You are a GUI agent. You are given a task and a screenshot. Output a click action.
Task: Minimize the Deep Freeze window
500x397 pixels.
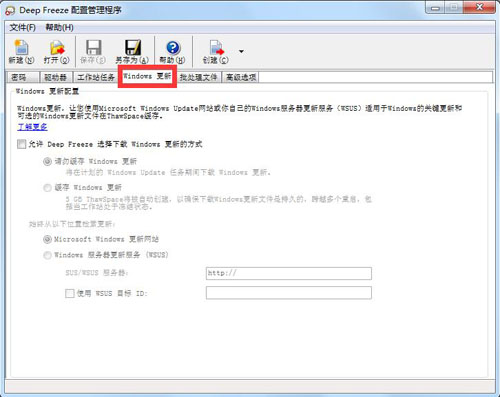pos(435,7)
